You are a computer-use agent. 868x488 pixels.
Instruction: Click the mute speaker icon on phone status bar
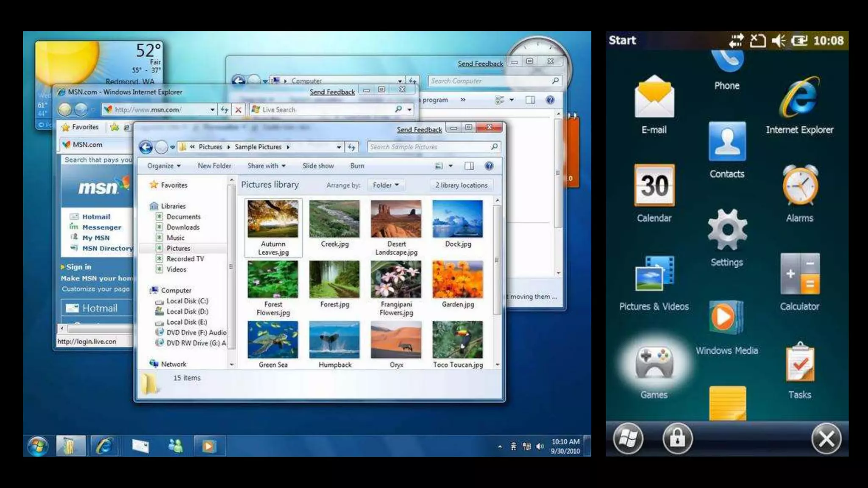click(778, 41)
